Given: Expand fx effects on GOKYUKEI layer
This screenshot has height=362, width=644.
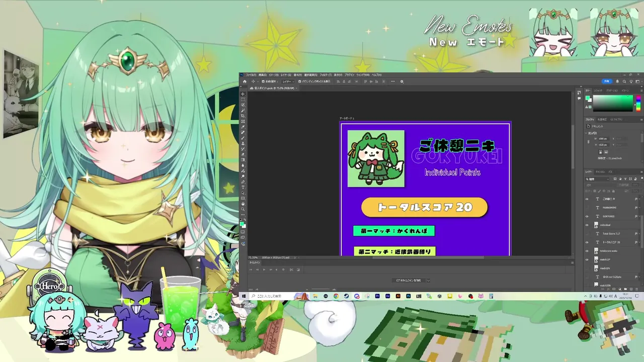Looking at the screenshot, I should point(639,216).
